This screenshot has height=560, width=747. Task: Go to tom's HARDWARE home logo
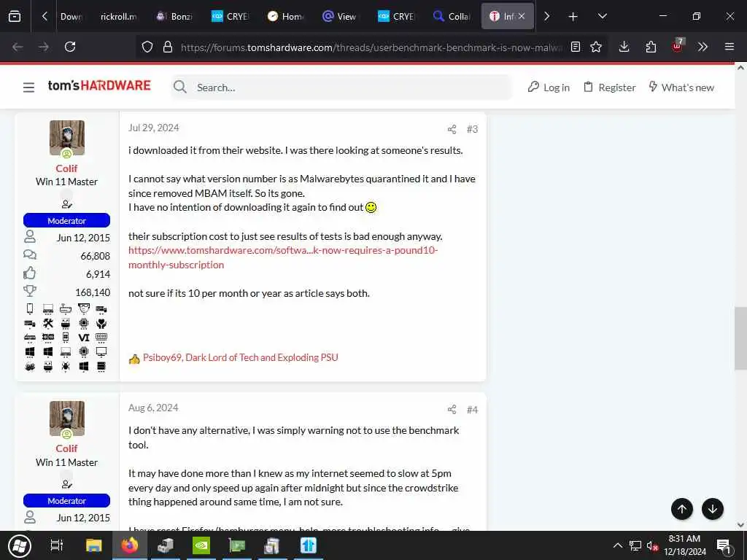pos(99,86)
